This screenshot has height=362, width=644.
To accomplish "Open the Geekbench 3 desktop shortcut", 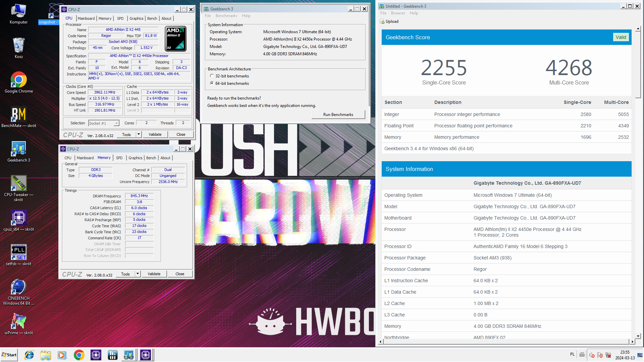I will point(19,152).
